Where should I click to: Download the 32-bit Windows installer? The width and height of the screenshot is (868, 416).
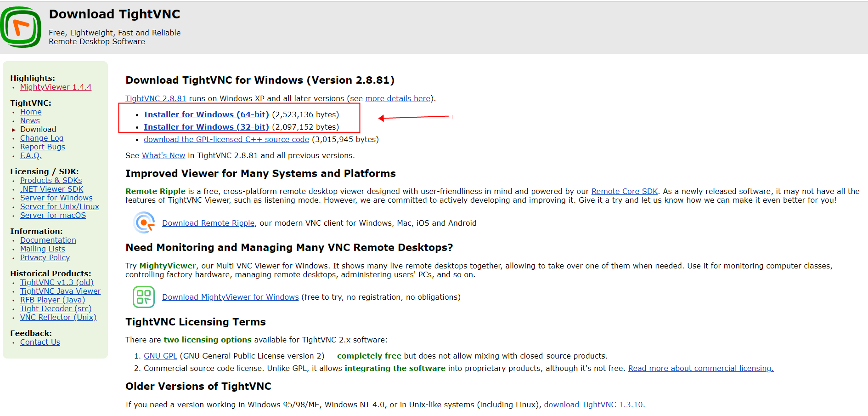[x=206, y=127]
